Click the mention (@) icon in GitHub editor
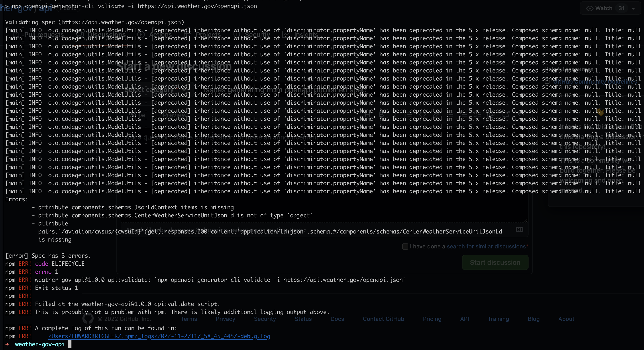This screenshot has height=350, width=644. click(491, 115)
